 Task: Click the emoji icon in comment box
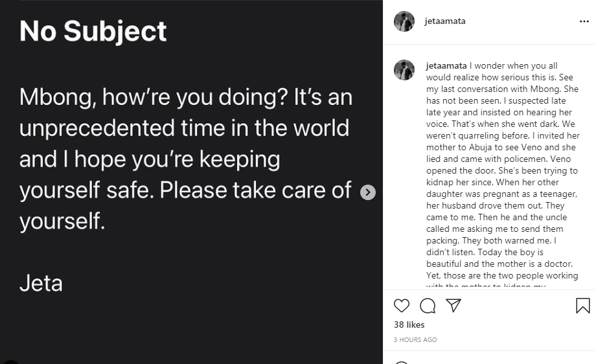click(402, 362)
